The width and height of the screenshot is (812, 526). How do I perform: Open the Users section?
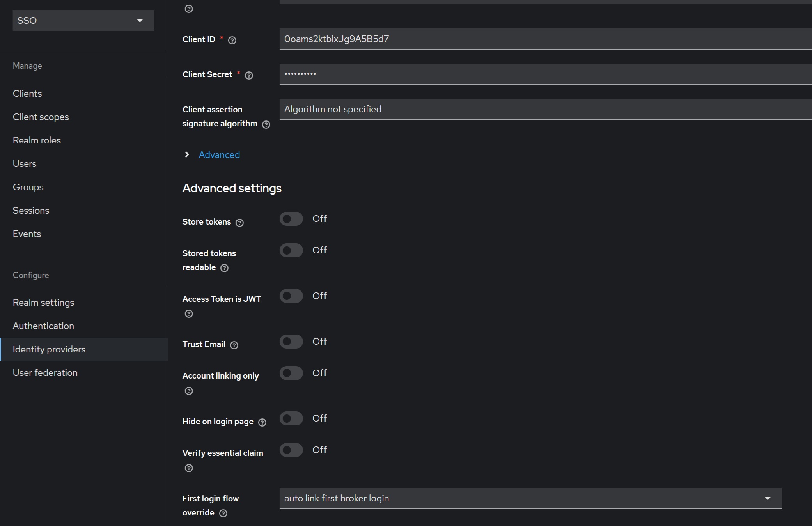coord(24,163)
